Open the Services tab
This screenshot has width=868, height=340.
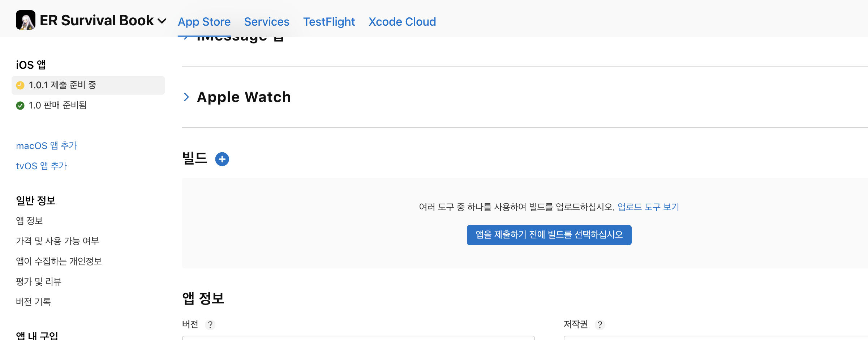tap(267, 22)
